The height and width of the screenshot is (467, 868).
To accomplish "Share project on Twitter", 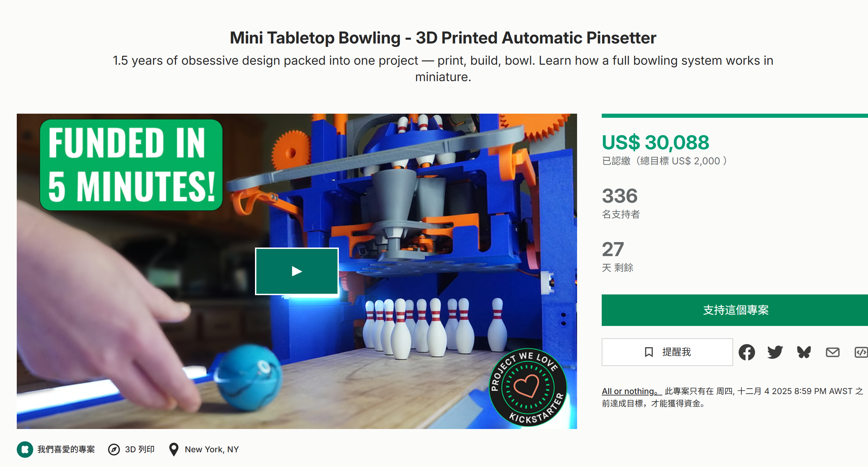I will (x=775, y=352).
